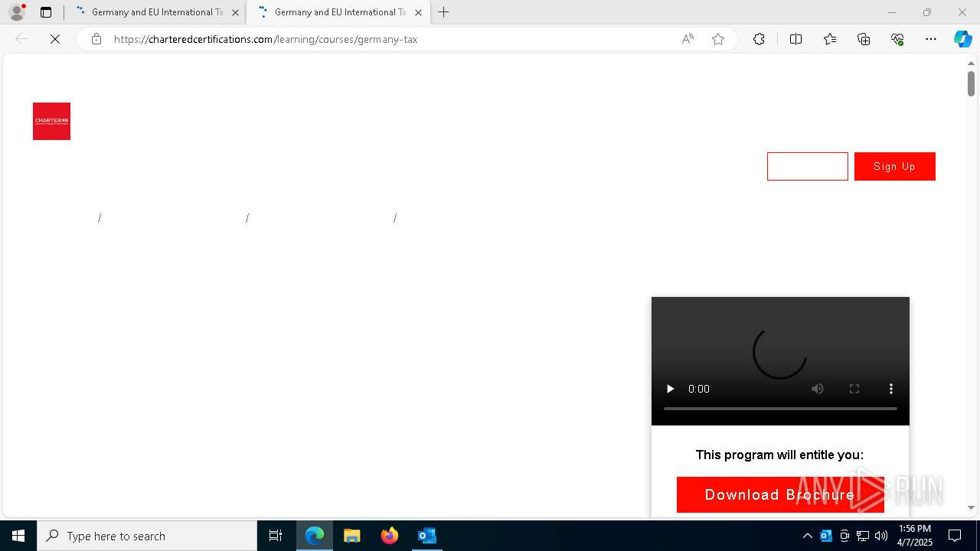
Task: Click the scrollbar up arrow
Action: click(971, 63)
